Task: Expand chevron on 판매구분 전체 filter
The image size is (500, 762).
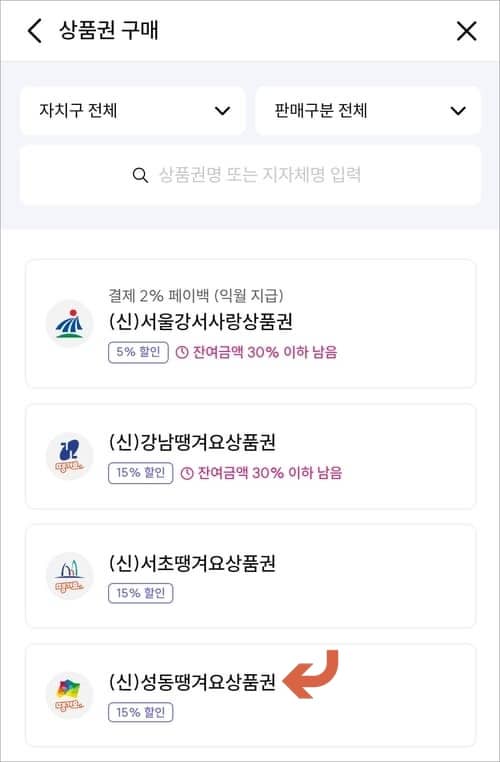Action: (x=458, y=111)
